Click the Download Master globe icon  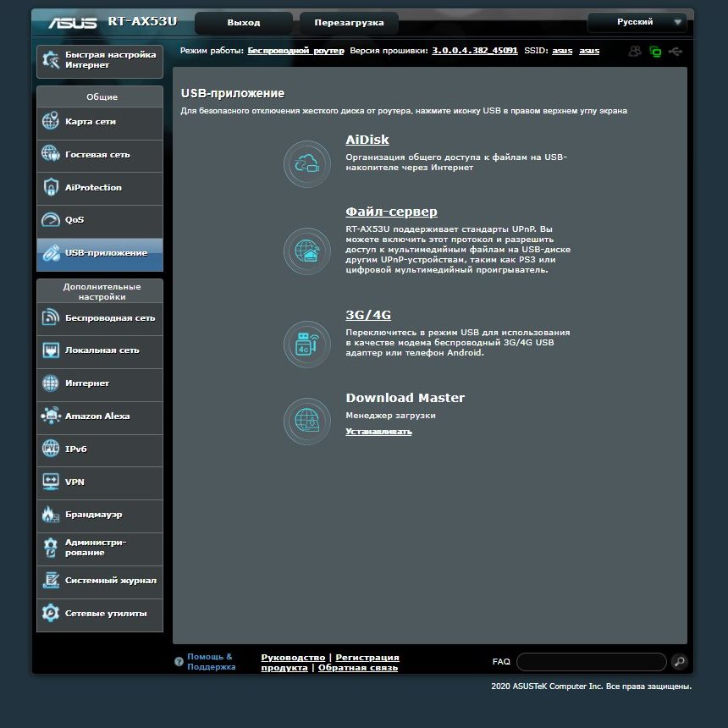pos(307,421)
